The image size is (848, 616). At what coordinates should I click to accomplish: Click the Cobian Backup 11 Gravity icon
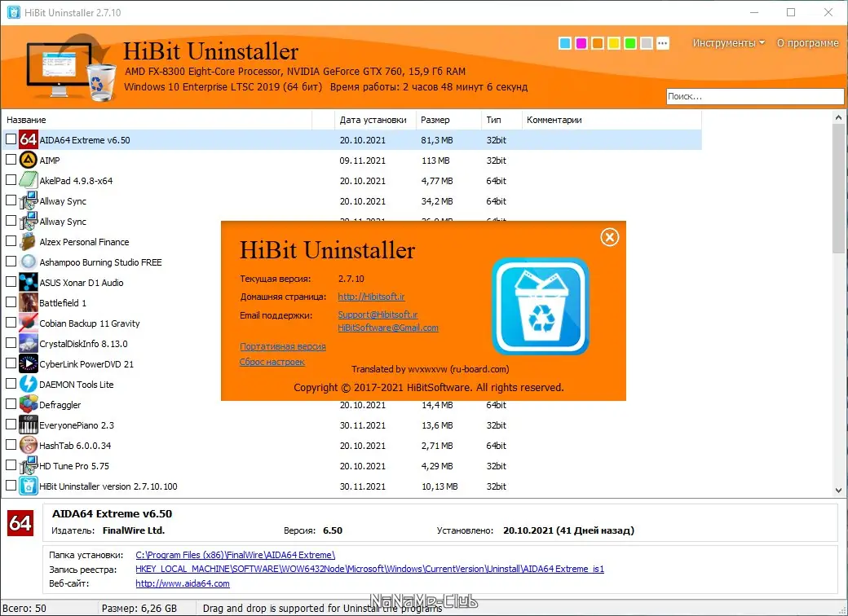[28, 323]
